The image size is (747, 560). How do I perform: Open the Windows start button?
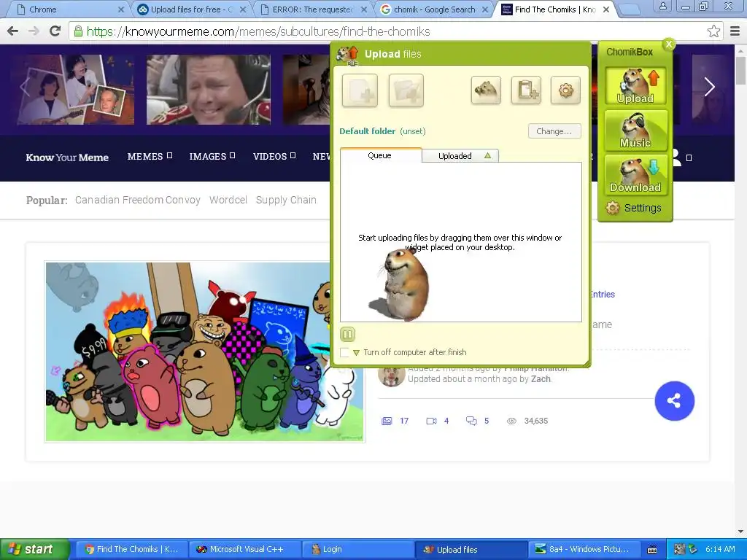(x=34, y=550)
